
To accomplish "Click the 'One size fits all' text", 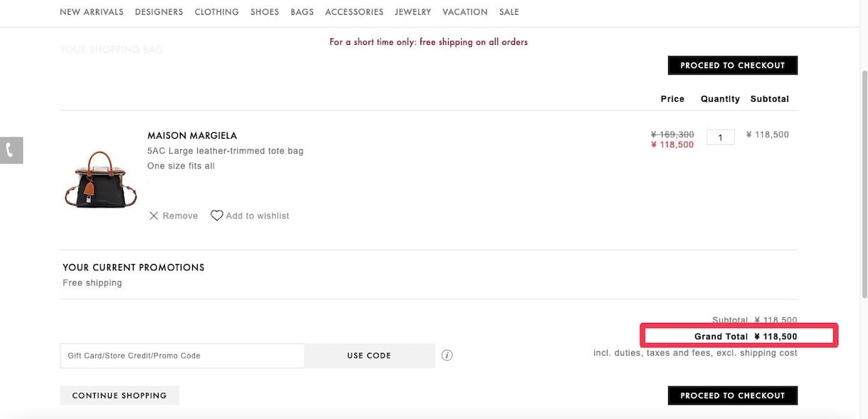I will click(181, 166).
